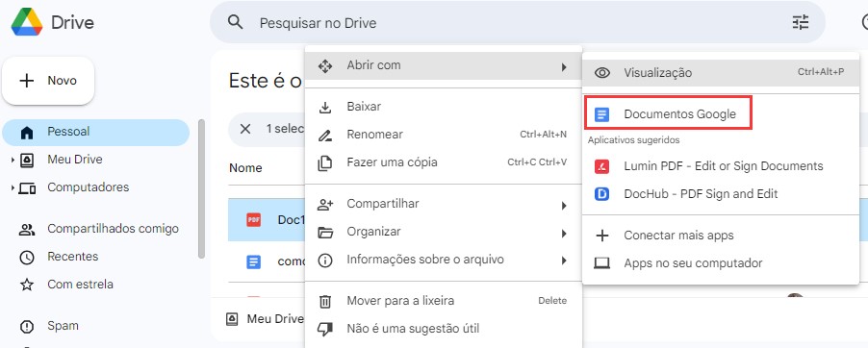Open Meu Drive in sidebar
Viewport: 868px width, 348px height.
[75, 160]
